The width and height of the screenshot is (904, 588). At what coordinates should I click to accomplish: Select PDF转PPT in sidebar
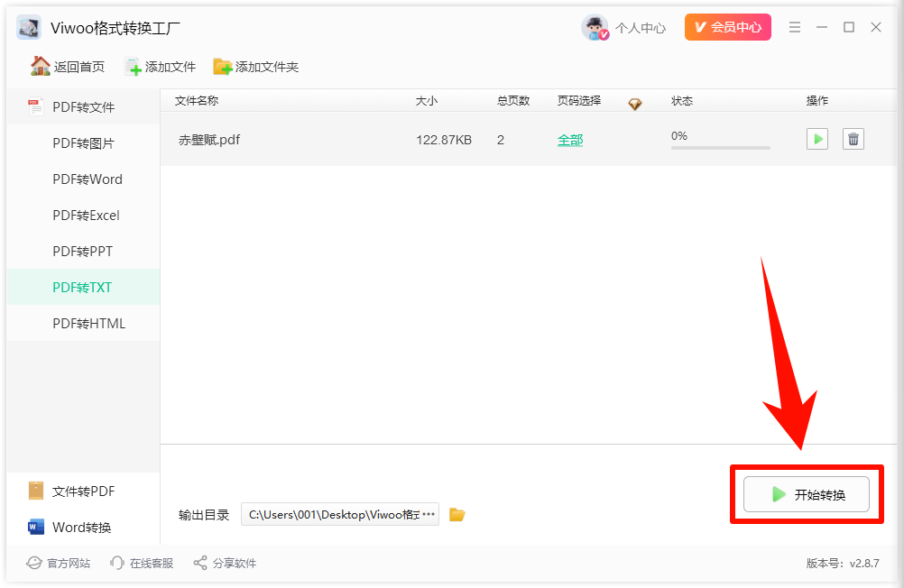click(x=82, y=252)
